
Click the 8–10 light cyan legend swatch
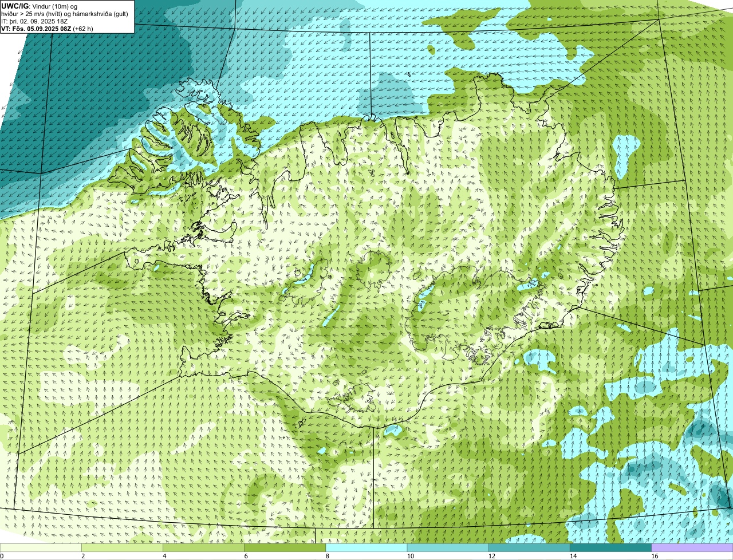(x=366, y=548)
